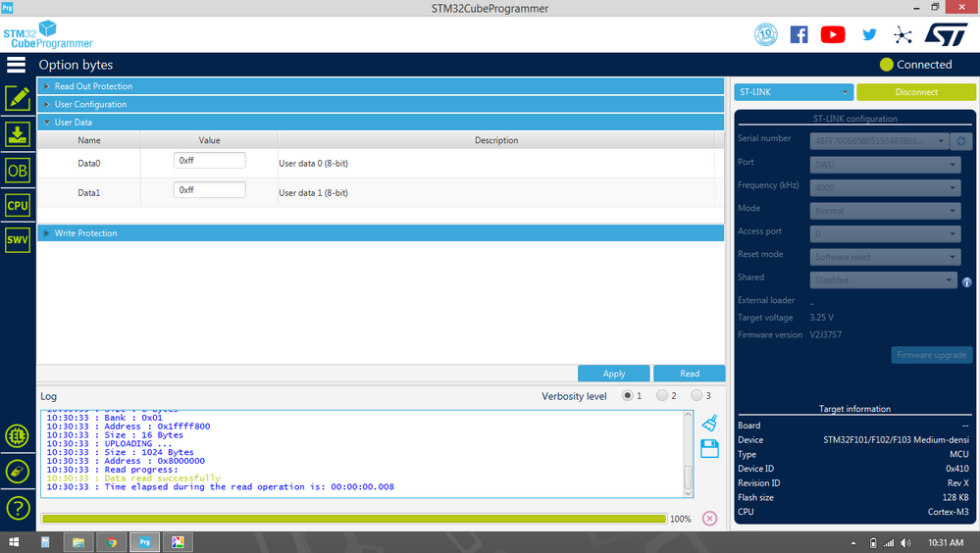The height and width of the screenshot is (553, 980).
Task: Set verbosity level to 3
Action: click(x=696, y=395)
